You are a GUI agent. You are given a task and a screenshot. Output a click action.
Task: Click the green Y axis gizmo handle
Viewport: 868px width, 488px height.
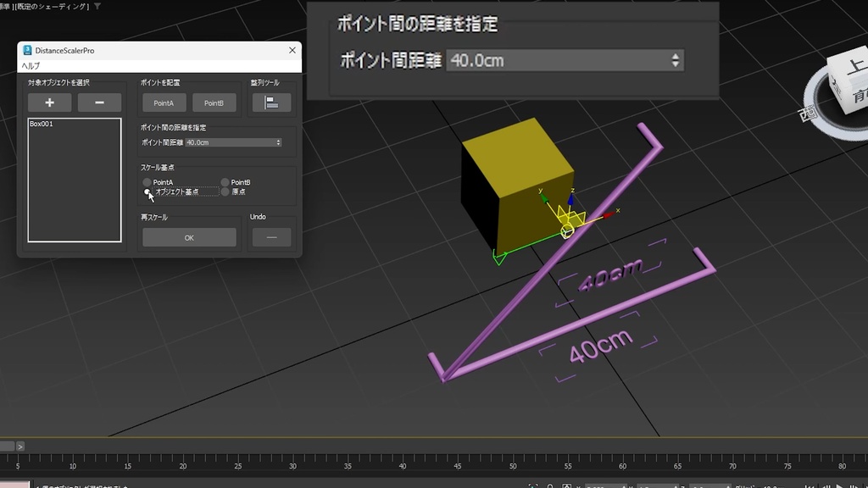(x=544, y=197)
